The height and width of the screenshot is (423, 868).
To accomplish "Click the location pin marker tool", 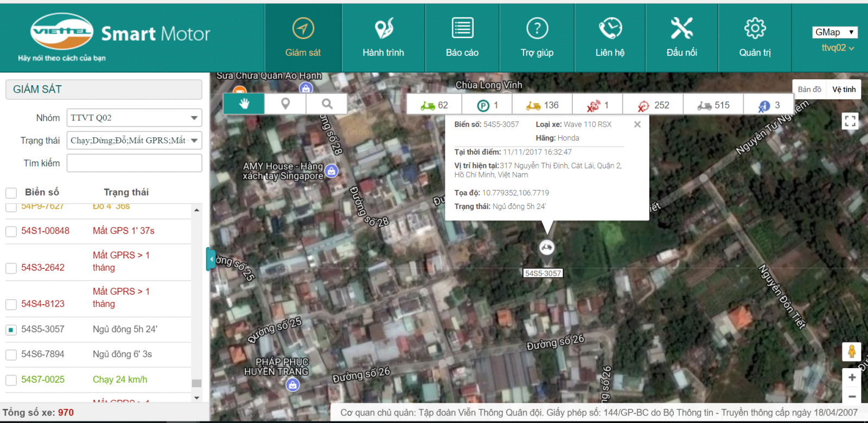I will coord(285,104).
